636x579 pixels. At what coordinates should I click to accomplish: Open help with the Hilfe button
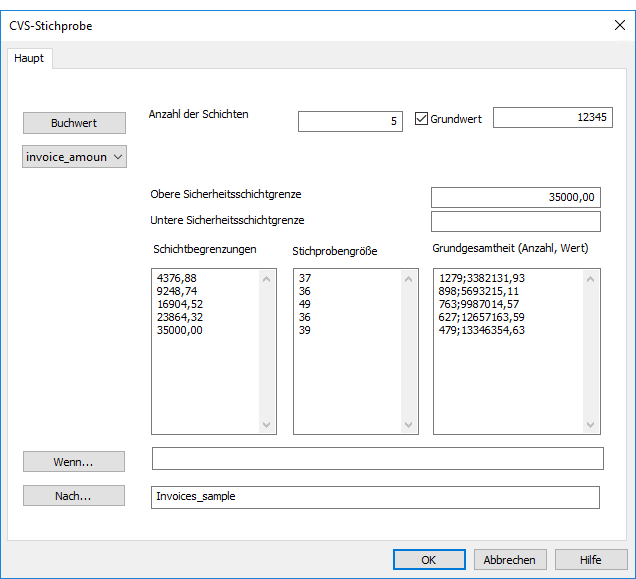click(591, 560)
